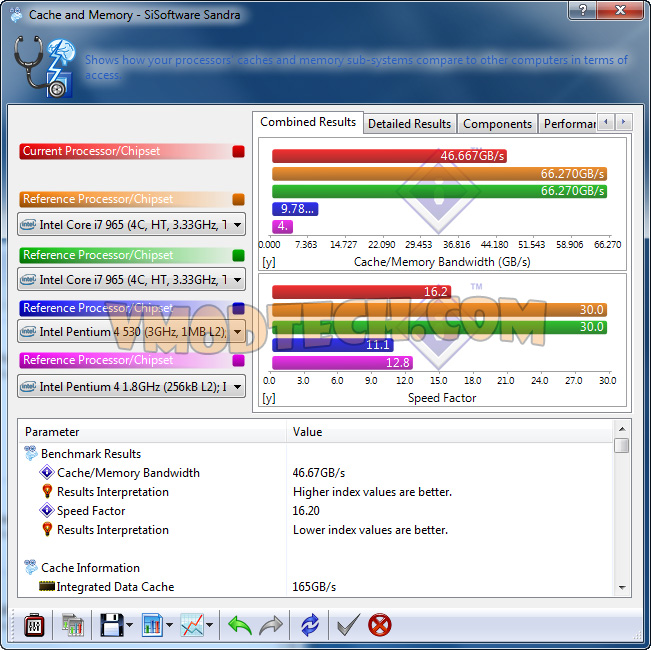Screen dimensions: 651x650
Task: Click the 46.667GB/s red bandwidth bar
Action: click(x=389, y=156)
